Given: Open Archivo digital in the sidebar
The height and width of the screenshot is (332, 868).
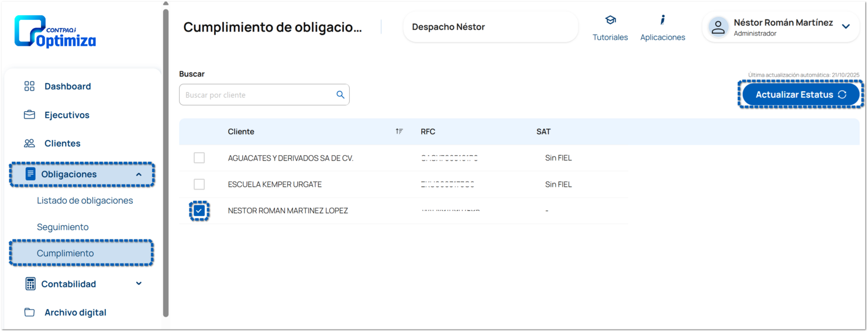Looking at the screenshot, I should tap(75, 313).
